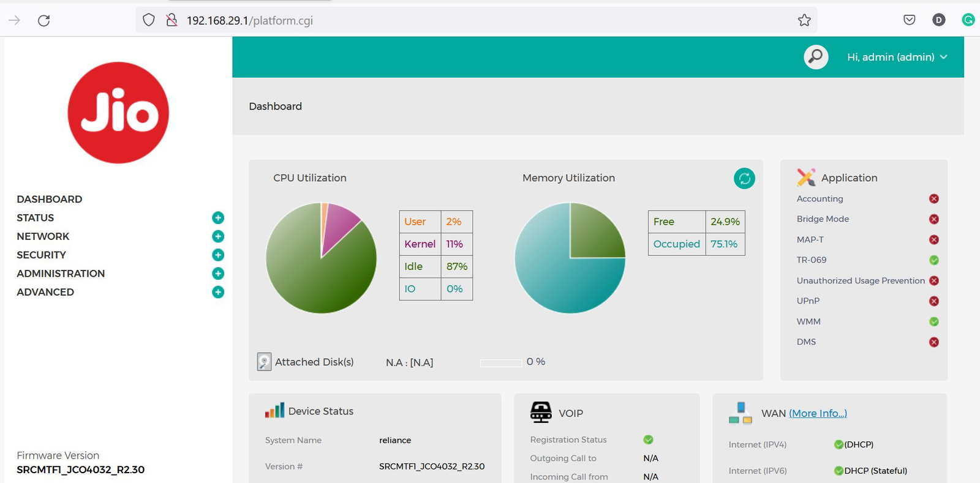980x483 pixels.
Task: Open the admin user dropdown menu
Action: 897,57
